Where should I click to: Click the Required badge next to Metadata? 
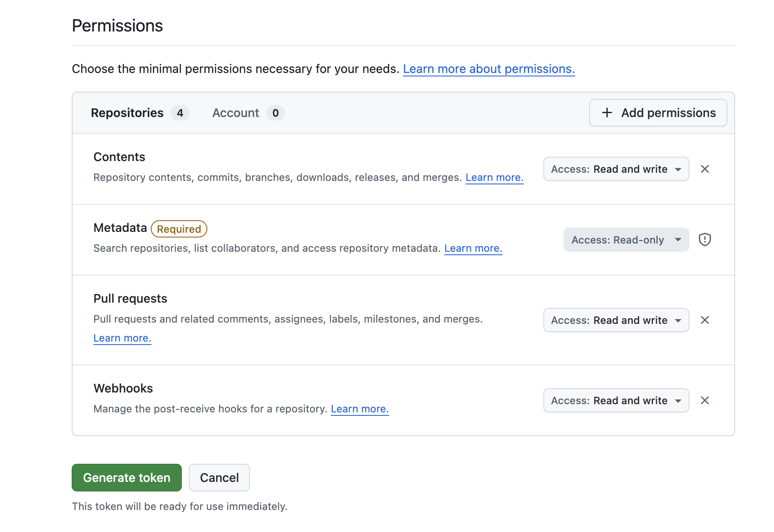coord(179,229)
